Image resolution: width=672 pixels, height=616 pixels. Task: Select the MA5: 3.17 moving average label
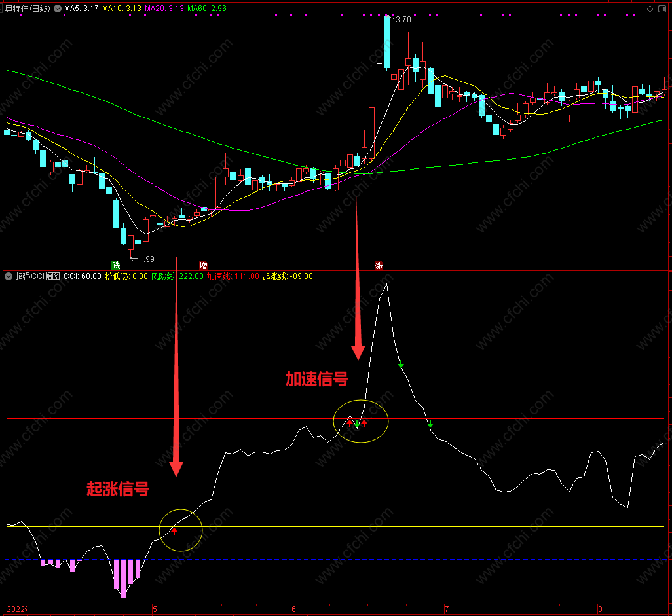pos(81,8)
